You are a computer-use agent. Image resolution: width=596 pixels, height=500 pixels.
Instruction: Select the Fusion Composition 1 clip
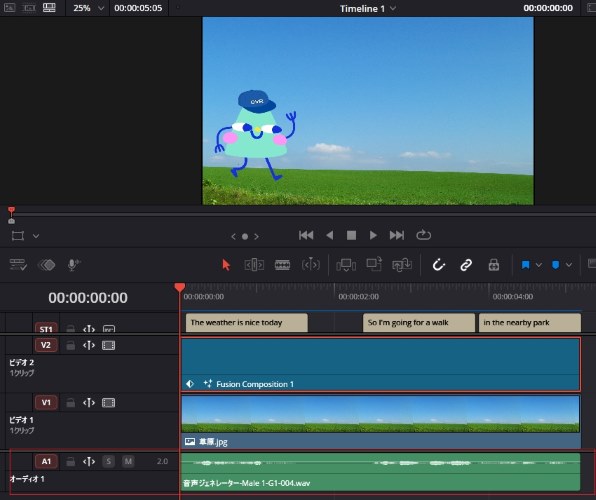point(381,364)
